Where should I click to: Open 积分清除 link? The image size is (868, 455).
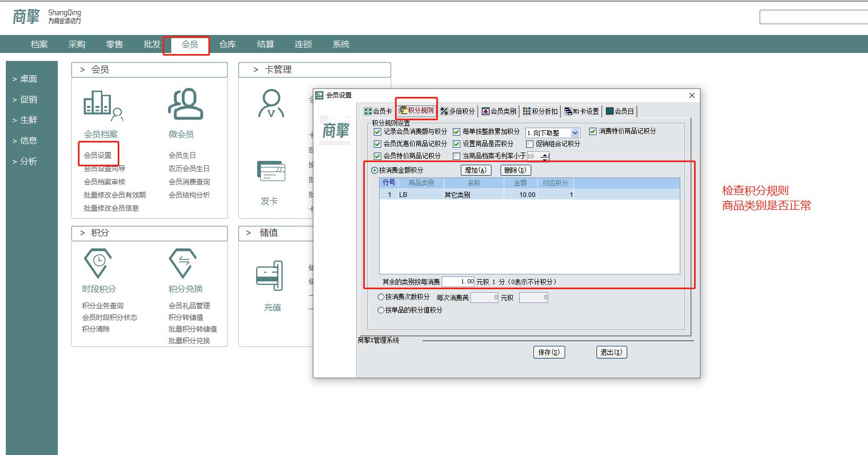tap(96, 329)
